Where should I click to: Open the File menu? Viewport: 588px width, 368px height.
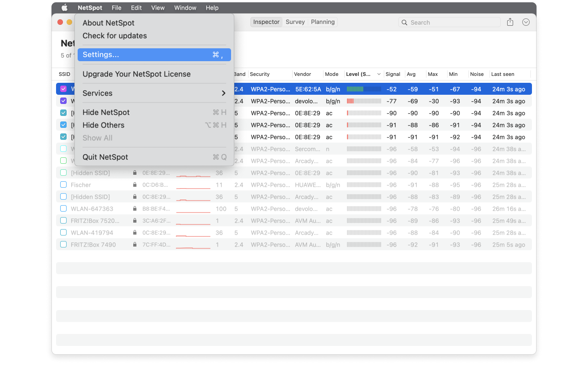117,8
